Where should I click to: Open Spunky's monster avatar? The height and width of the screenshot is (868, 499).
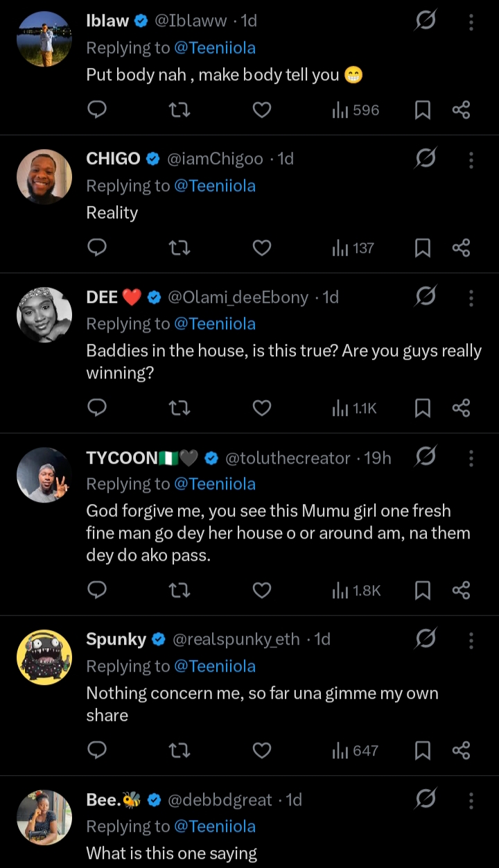click(x=44, y=657)
